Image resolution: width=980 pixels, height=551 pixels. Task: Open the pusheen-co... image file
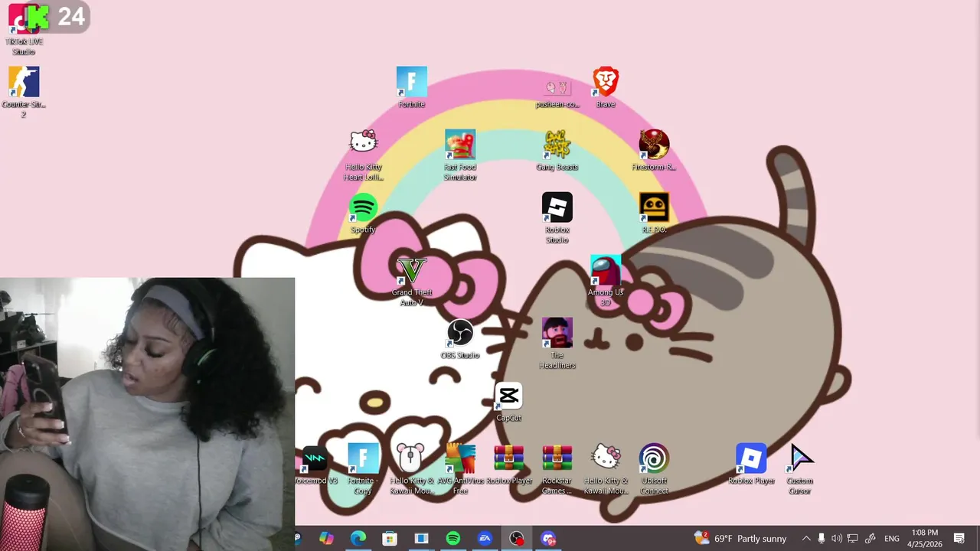click(557, 92)
